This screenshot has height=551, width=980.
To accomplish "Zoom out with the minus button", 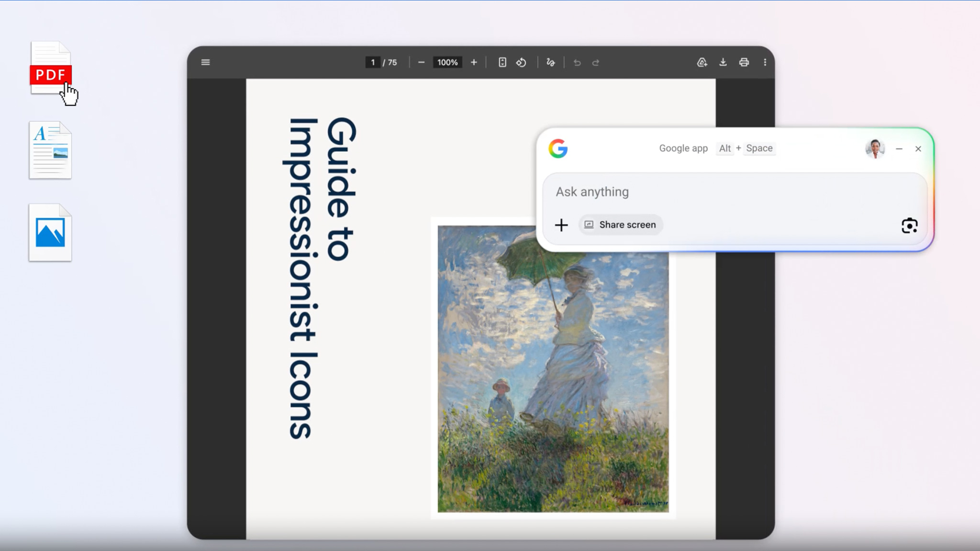I will coord(421,62).
